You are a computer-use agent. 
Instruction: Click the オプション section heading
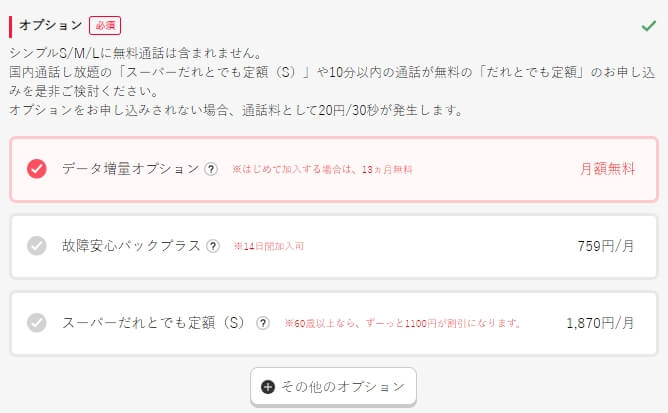(50, 25)
